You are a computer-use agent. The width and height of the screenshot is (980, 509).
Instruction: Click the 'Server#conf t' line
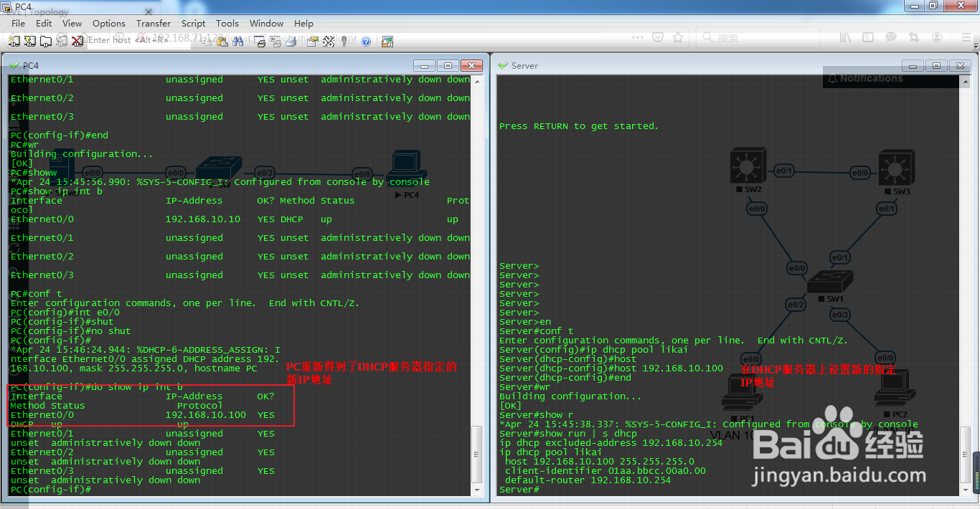tap(537, 331)
